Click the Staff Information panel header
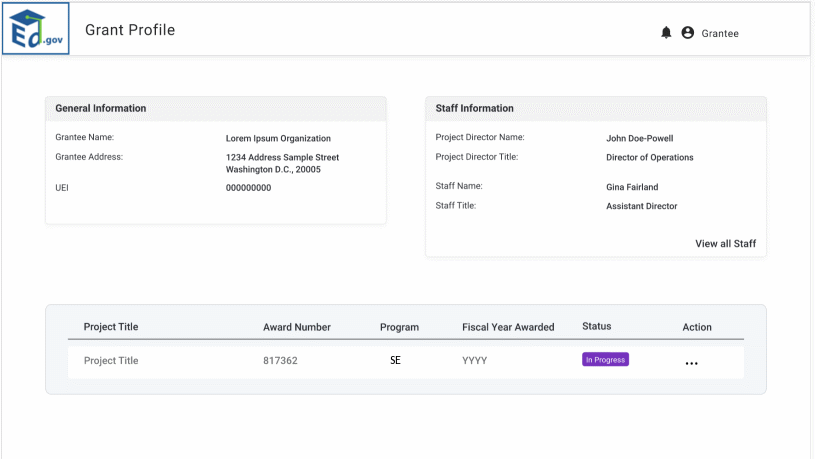The width and height of the screenshot is (815, 459). click(475, 108)
